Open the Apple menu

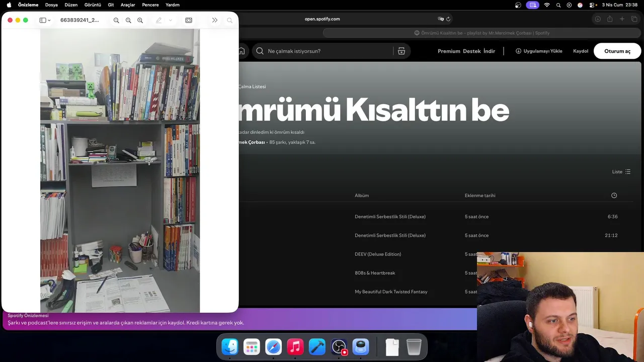(9, 5)
